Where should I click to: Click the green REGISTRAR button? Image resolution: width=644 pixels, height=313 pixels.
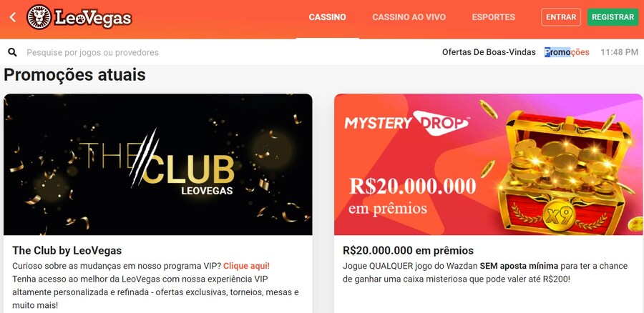(613, 17)
